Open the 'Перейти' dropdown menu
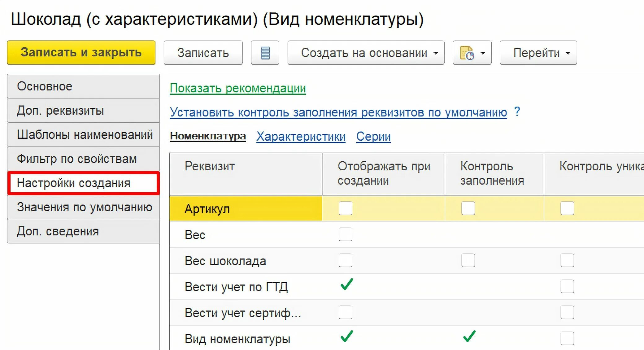This screenshot has height=350, width=644. click(x=538, y=53)
